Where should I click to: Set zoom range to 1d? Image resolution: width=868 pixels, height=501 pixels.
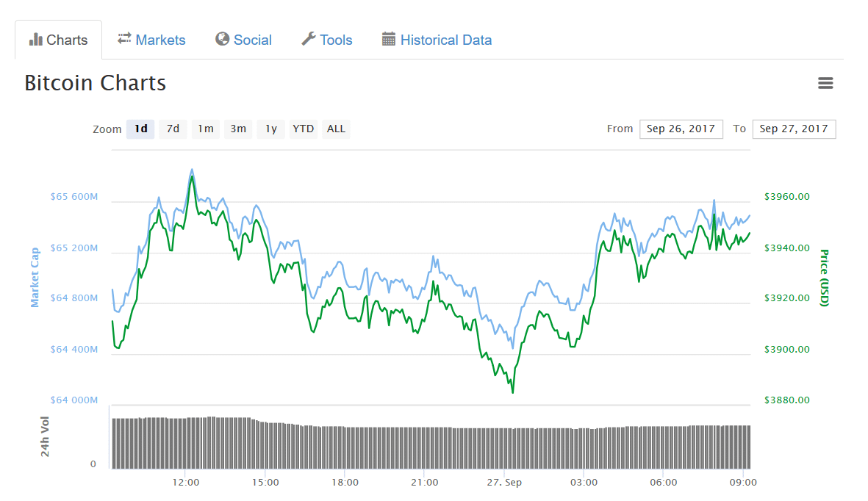click(140, 129)
